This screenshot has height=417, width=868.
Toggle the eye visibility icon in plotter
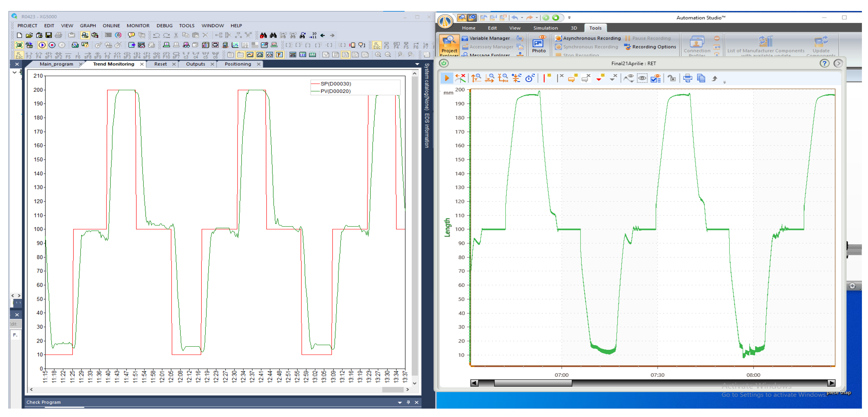coord(642,78)
